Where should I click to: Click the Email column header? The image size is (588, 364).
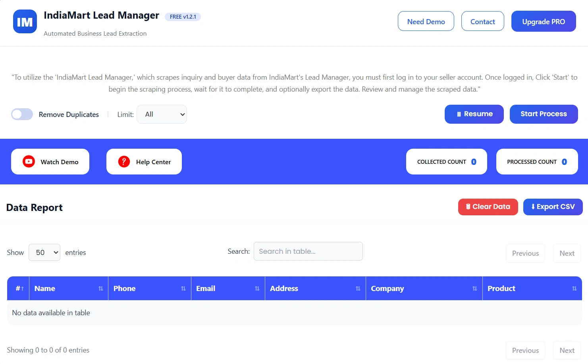tap(228, 288)
